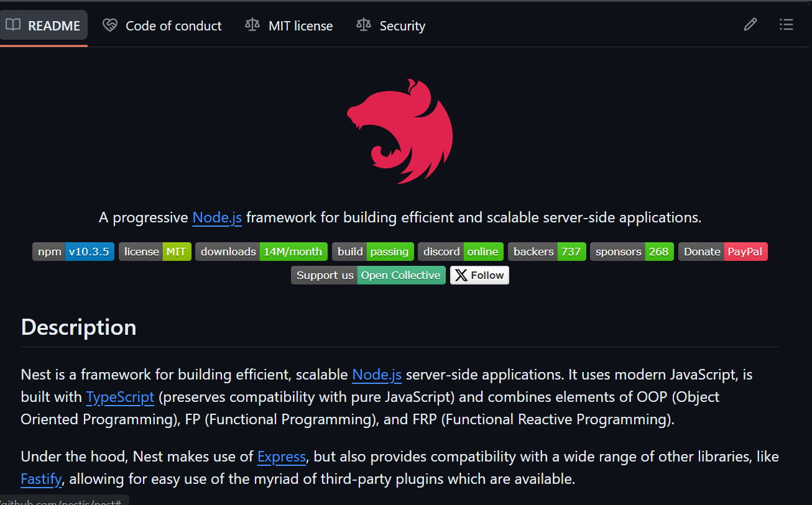Click the npm v10.3.5 version badge
The height and width of the screenshot is (505, 812).
coord(73,252)
